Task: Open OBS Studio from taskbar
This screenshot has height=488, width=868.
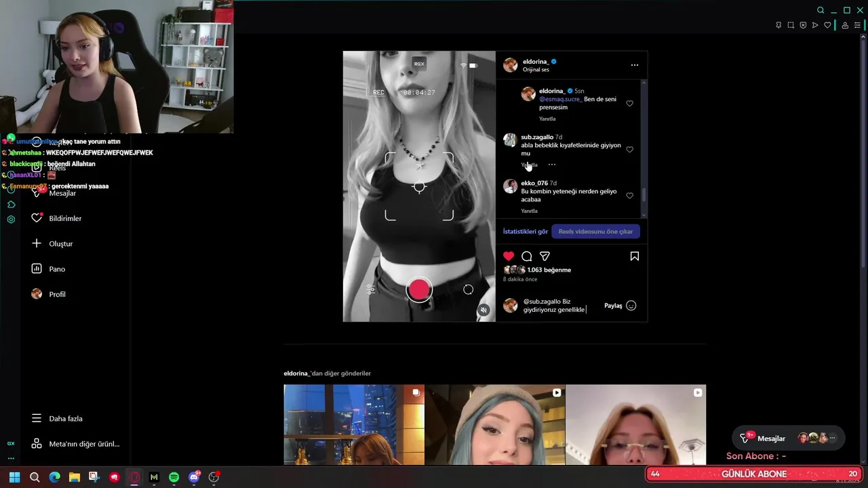Action: point(214,477)
